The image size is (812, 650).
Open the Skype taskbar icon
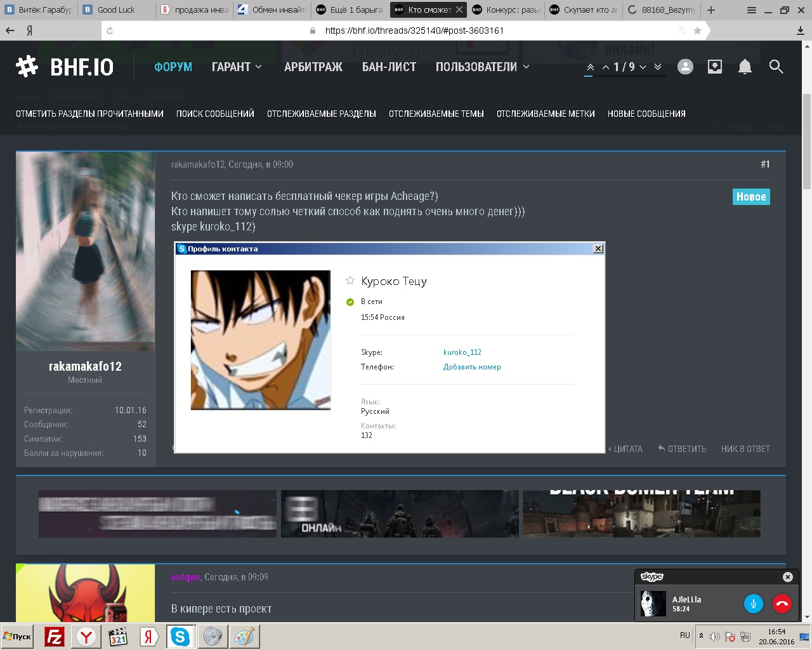coord(180,637)
